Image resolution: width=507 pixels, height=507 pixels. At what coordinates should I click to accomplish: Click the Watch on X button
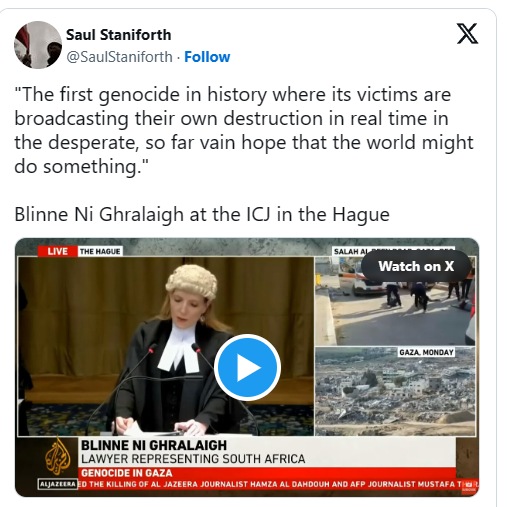point(416,266)
